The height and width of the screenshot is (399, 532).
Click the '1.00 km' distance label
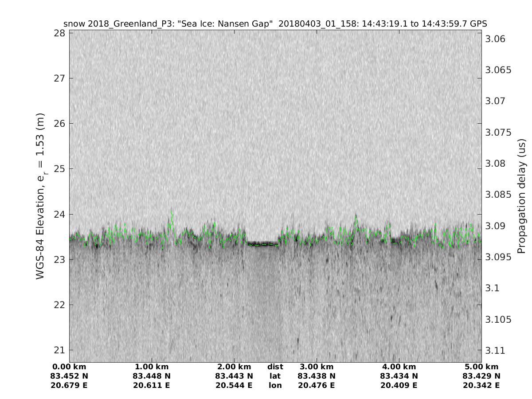(x=152, y=367)
